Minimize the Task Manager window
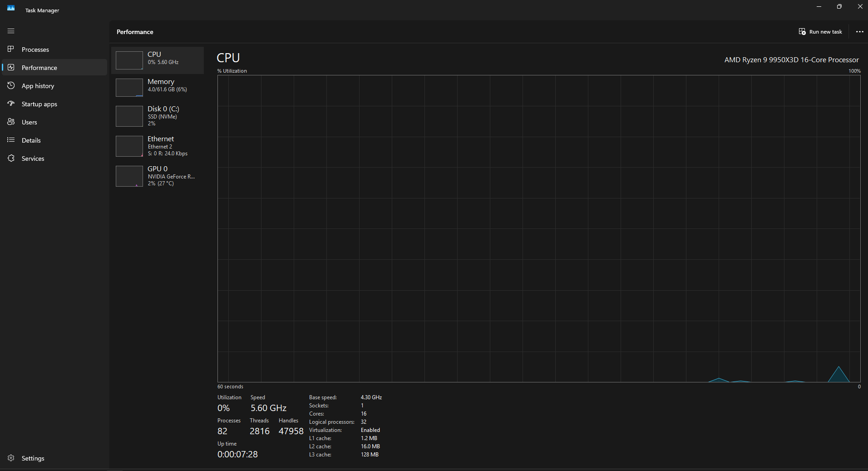The image size is (868, 471). point(819,6)
